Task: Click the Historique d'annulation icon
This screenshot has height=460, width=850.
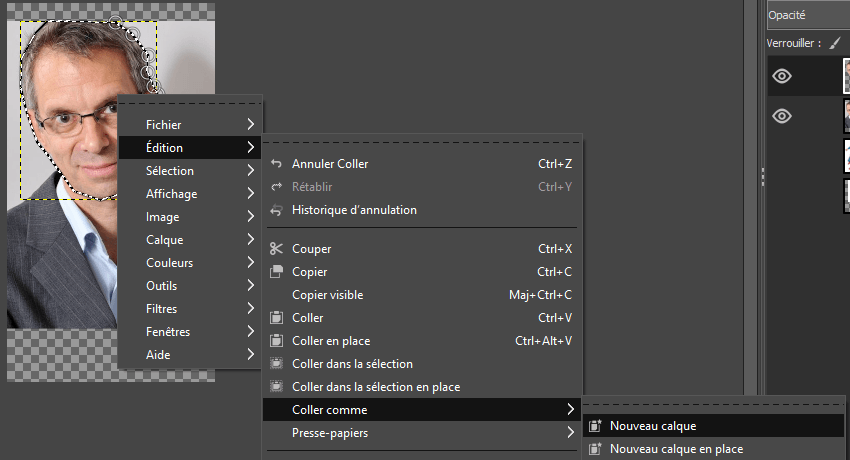Action: click(276, 210)
